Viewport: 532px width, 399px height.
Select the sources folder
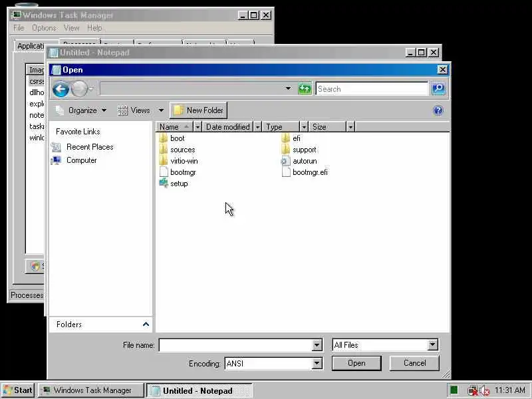(x=177, y=150)
